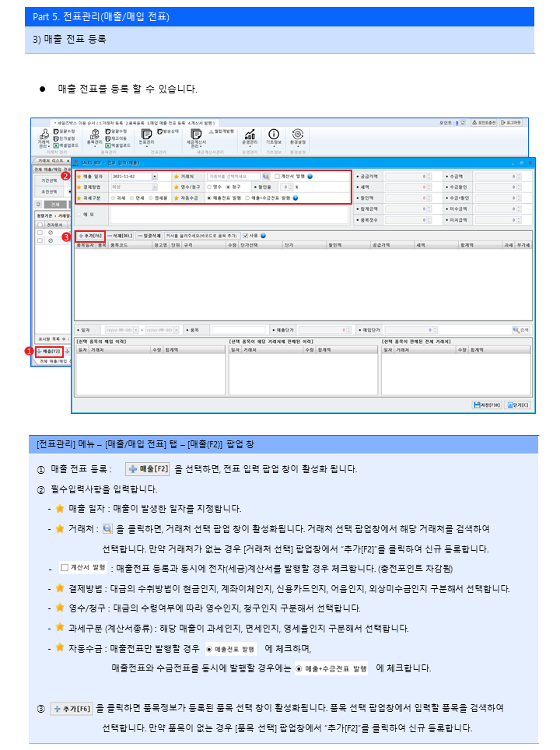Click the 품목 search input field
Image resolution: width=560 pixels, height=750 pixels.
[x=239, y=330]
